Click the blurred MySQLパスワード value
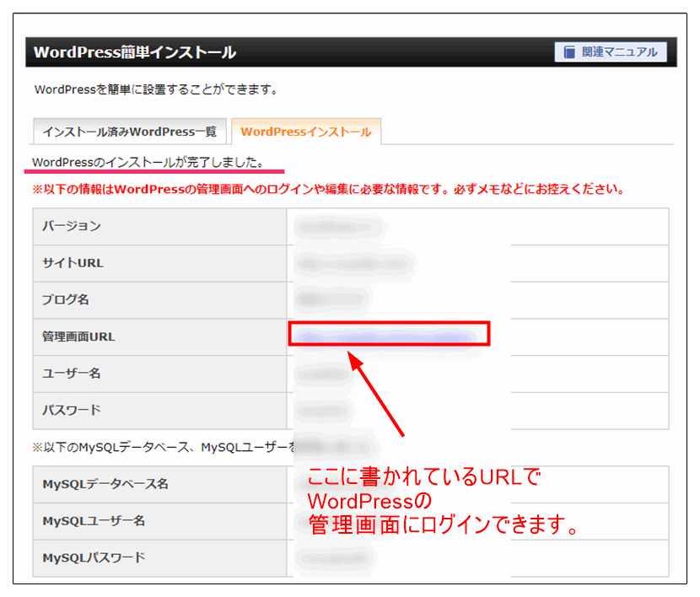 click(336, 558)
